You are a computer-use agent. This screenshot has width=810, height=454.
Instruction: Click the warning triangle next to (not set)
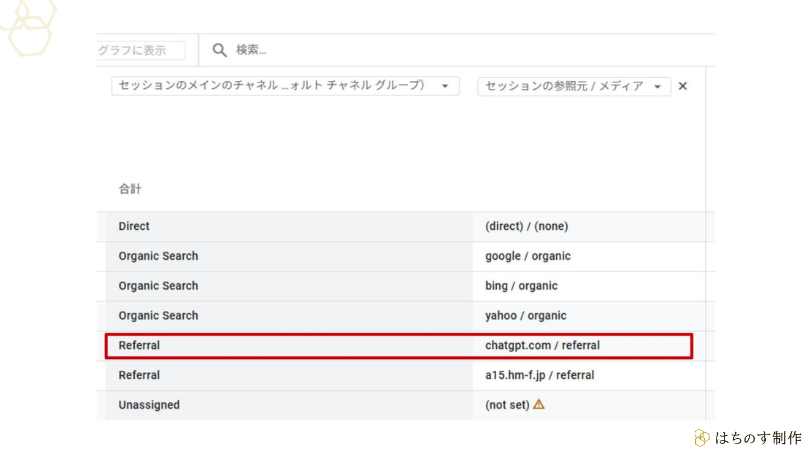[x=539, y=404]
